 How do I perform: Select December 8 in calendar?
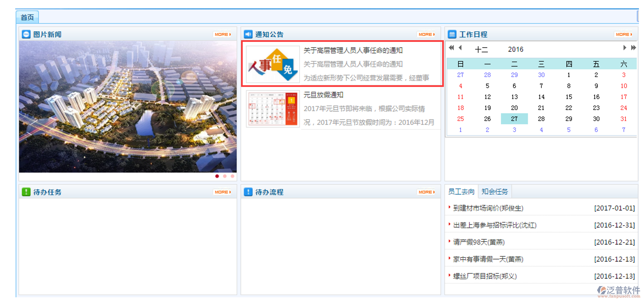pos(569,86)
